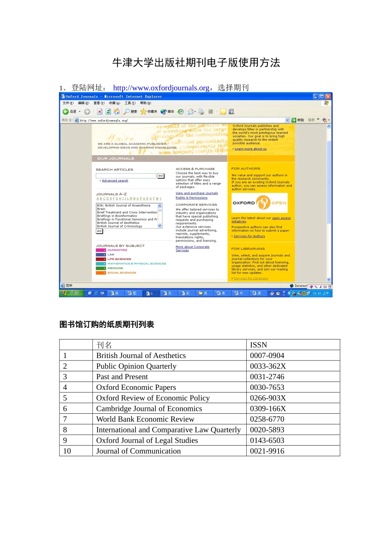Click the green Go (转到) arrow icon

[x=294, y=120]
